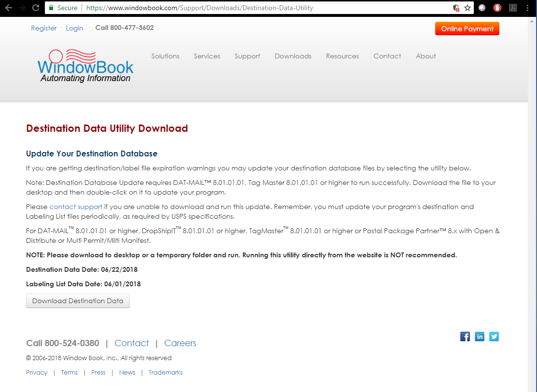Viewport: 537px width, 392px height.
Task: Open the Trademarks footer link
Action: 165,373
